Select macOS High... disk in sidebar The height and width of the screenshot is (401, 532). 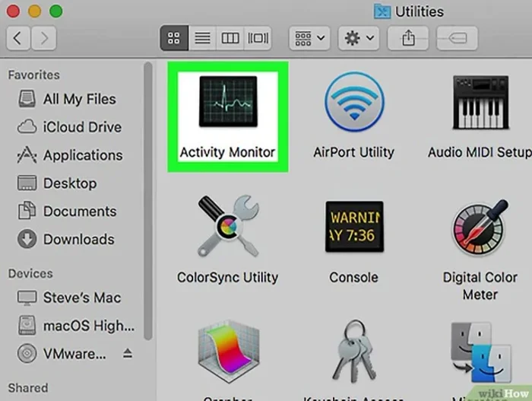click(x=76, y=326)
